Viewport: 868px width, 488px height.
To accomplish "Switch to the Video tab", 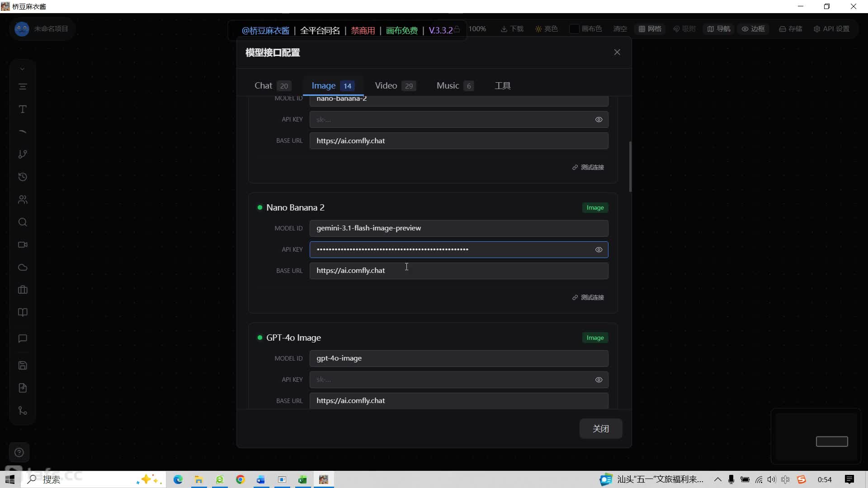I will point(396,86).
